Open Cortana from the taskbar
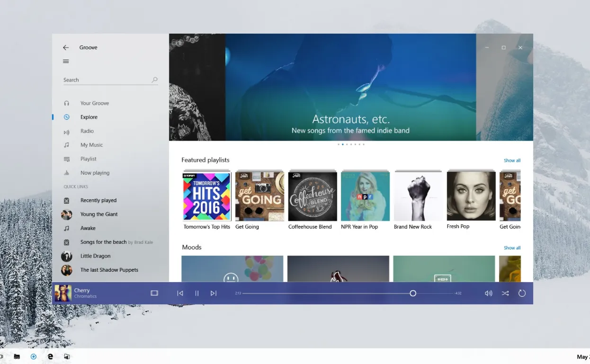This screenshot has width=590, height=364. [33, 356]
